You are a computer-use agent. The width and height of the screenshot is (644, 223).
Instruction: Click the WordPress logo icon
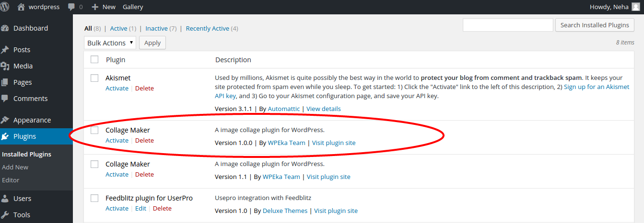pos(5,7)
